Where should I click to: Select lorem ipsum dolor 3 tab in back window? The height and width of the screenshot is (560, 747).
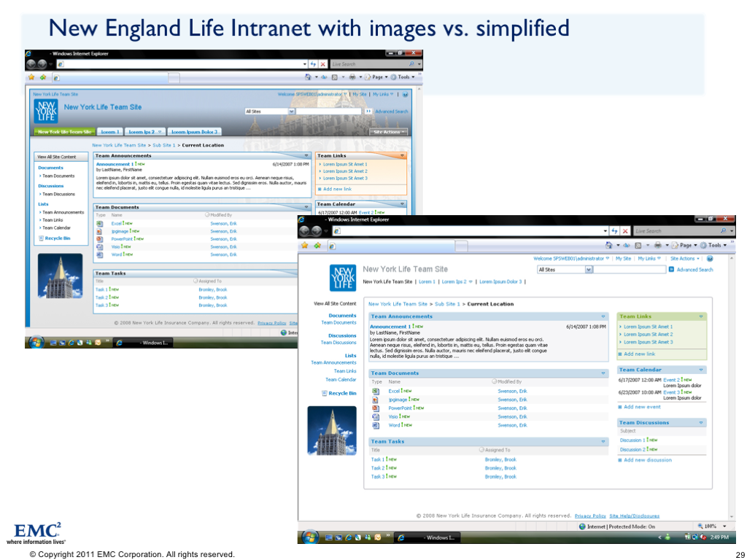point(194,132)
